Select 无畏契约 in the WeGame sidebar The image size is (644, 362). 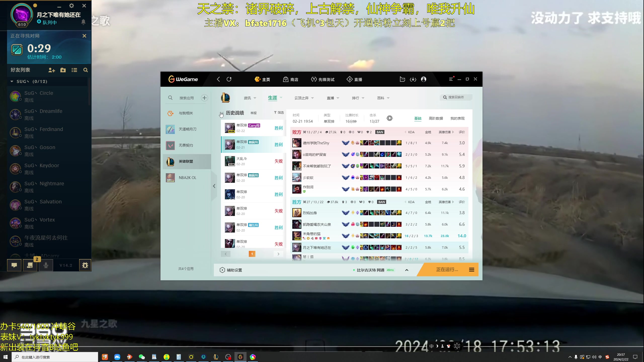click(185, 145)
